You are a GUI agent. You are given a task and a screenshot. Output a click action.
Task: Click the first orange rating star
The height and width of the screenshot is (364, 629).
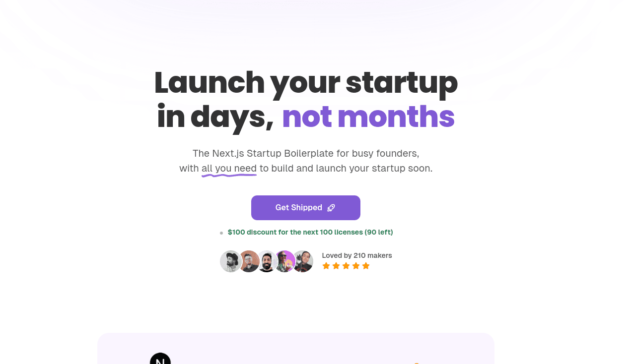tap(326, 266)
